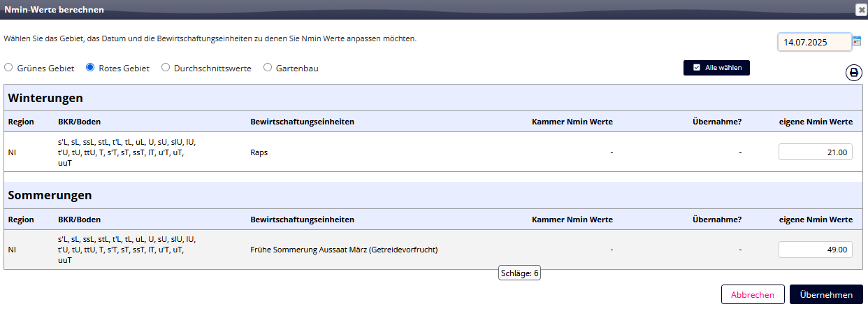Click the Abbrechen button
This screenshot has width=868, height=309.
click(753, 294)
